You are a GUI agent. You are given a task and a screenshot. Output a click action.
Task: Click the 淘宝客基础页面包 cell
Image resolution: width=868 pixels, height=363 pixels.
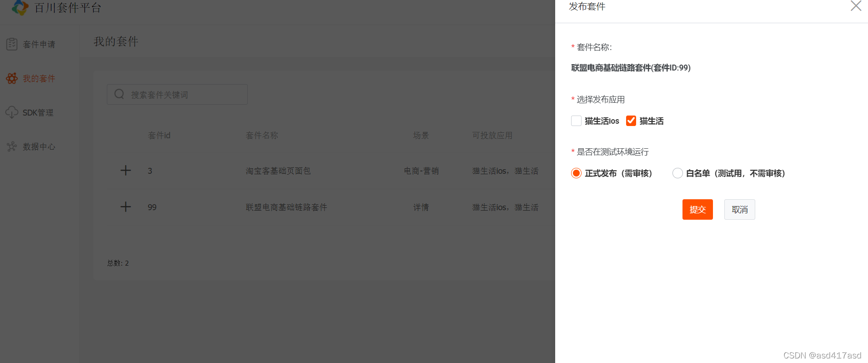click(278, 171)
